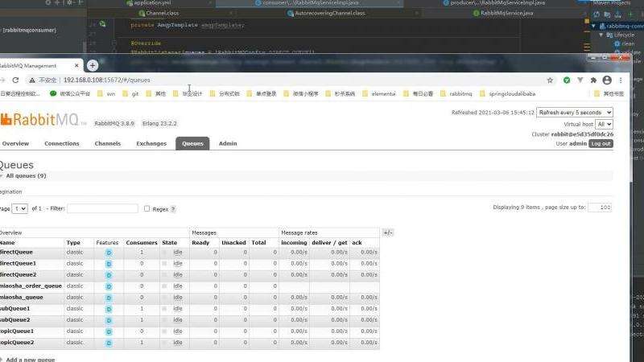Click the idle state of directQueue1
Screen dimensions: 644x362
click(178, 264)
